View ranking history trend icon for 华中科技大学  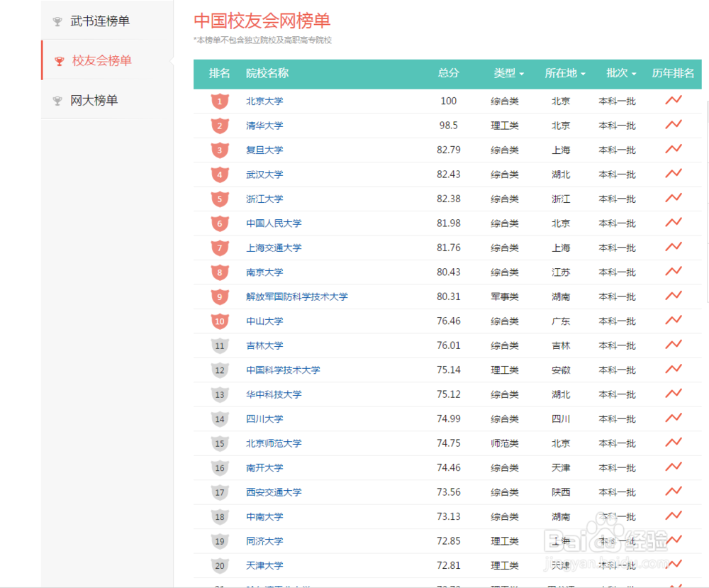pyautogui.click(x=674, y=393)
